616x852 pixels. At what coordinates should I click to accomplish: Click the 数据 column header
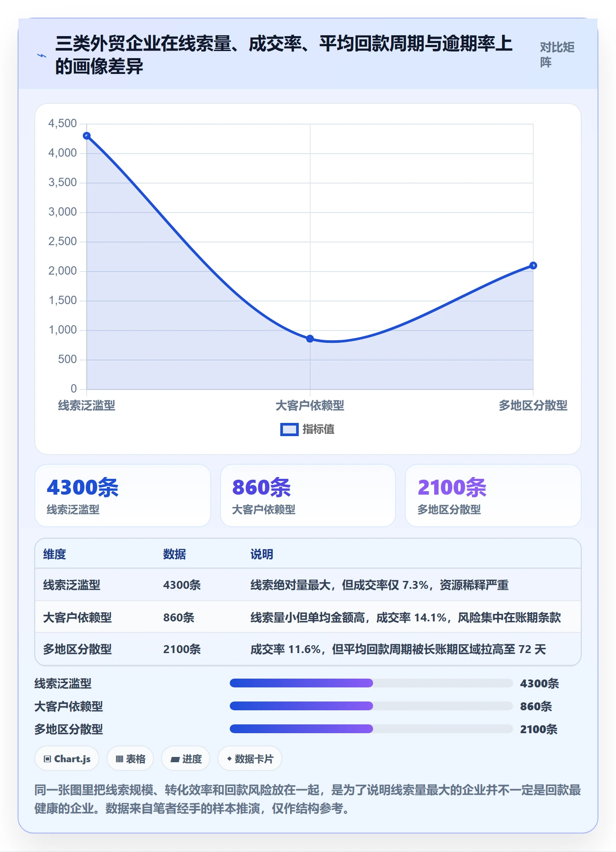tap(175, 554)
